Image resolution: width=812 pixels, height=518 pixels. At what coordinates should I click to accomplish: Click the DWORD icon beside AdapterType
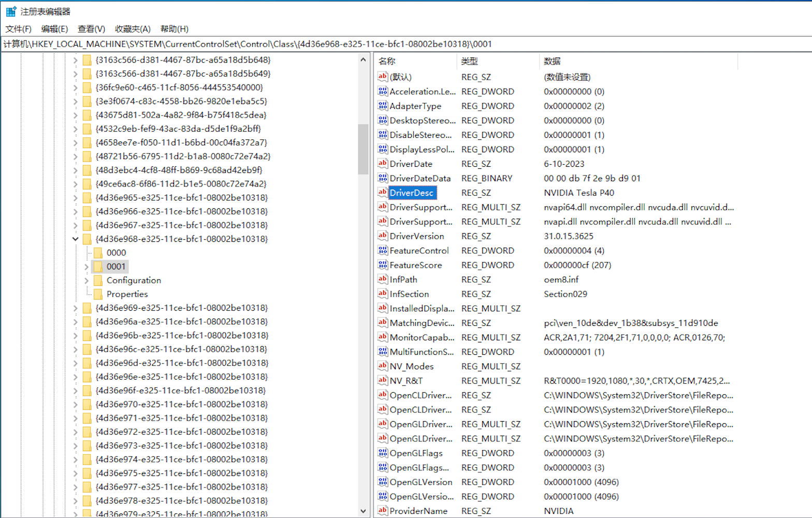pos(383,106)
